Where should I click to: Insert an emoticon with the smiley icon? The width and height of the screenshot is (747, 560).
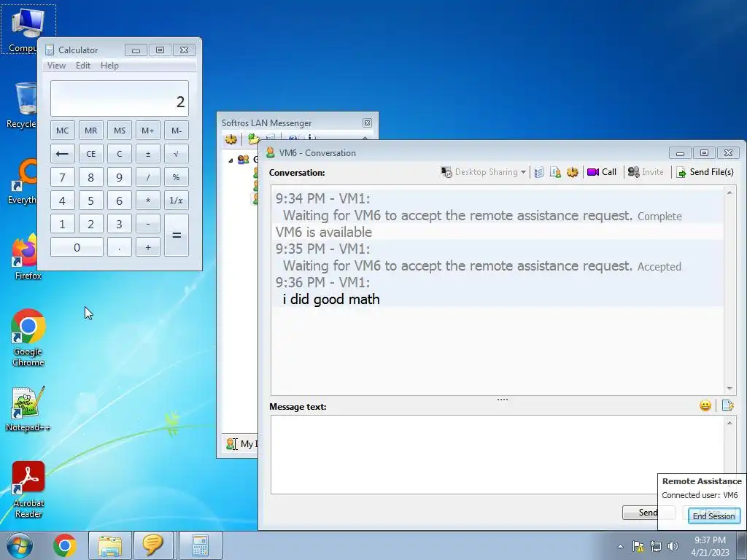705,405
